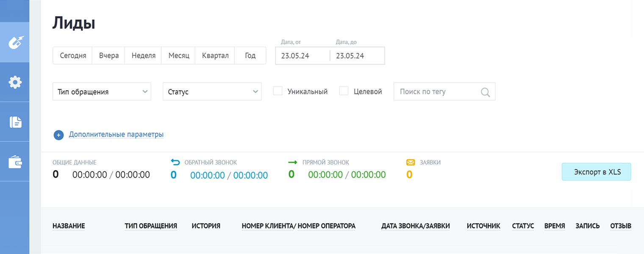Select the Квартал period tab
Image resolution: width=644 pixels, height=254 pixels.
click(215, 55)
